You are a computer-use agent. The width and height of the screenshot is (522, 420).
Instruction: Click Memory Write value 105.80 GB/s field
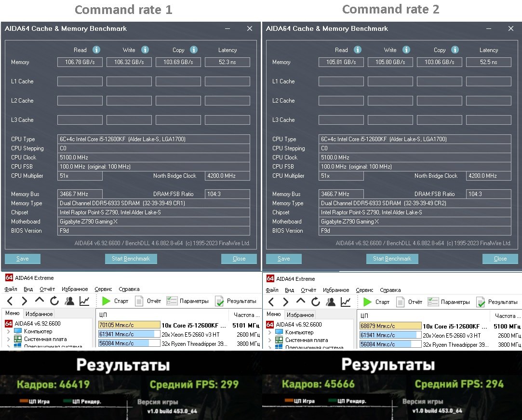click(x=390, y=62)
